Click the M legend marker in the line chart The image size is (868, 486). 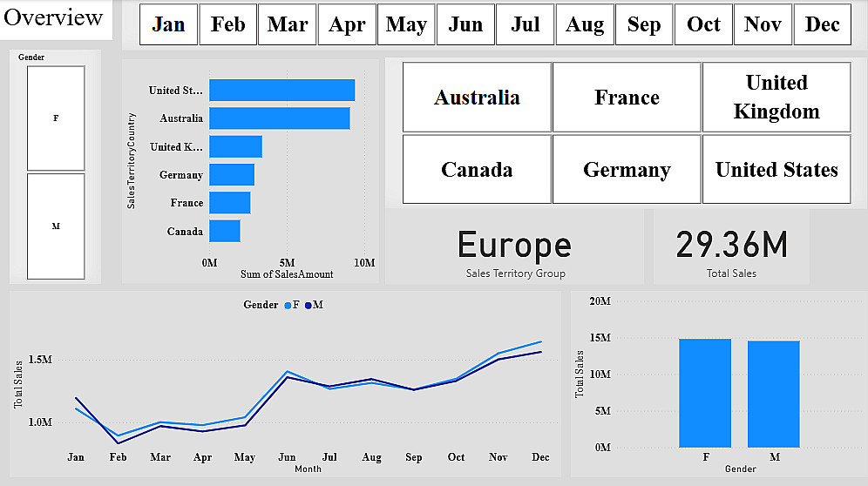309,305
